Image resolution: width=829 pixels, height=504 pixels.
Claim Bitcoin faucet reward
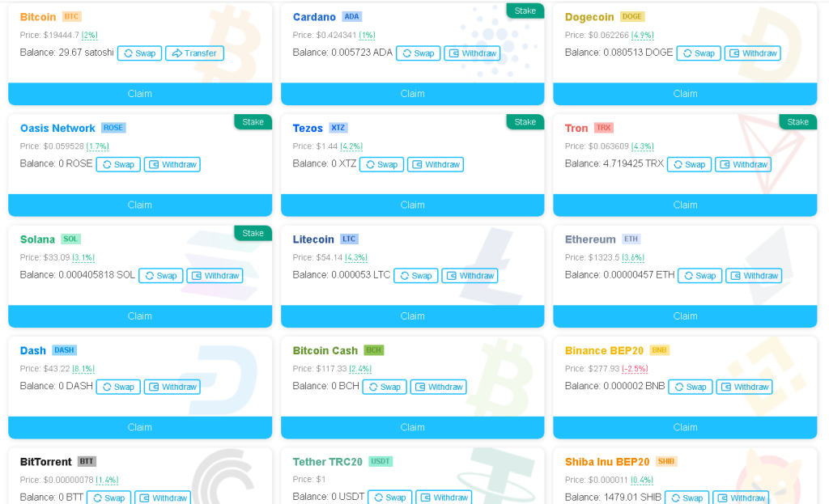click(140, 94)
